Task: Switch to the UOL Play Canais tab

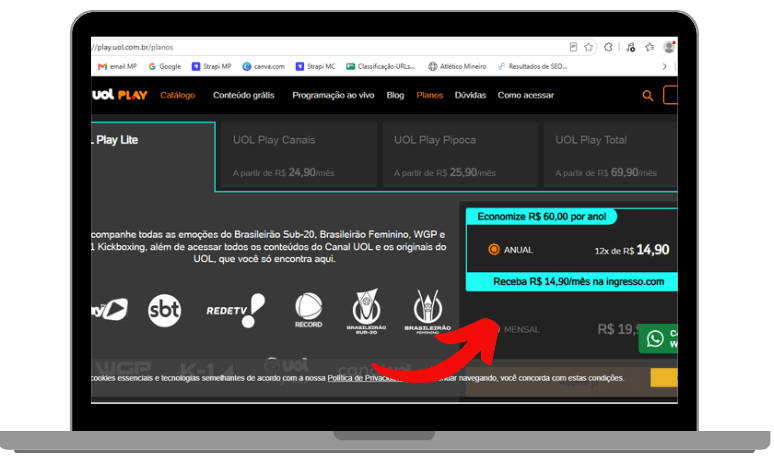Action: coord(299,154)
